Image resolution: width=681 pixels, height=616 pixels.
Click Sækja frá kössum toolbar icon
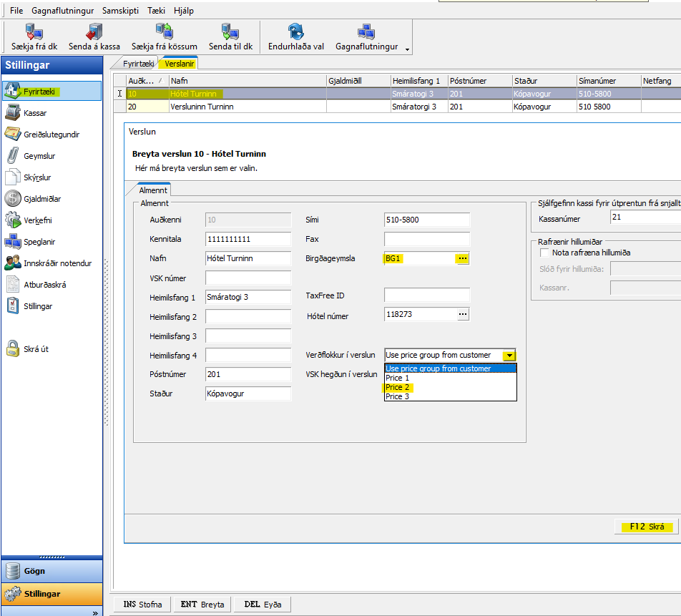coord(164,31)
